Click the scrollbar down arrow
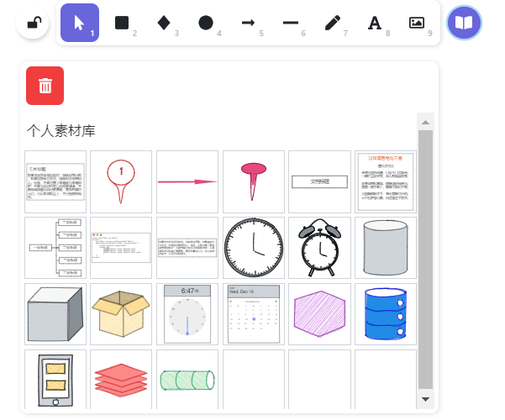The height and width of the screenshot is (420, 505). coord(425,399)
